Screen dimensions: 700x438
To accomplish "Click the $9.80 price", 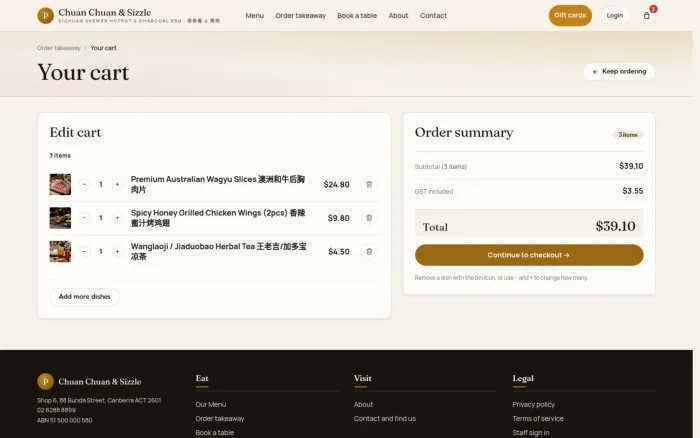I will point(338,218).
